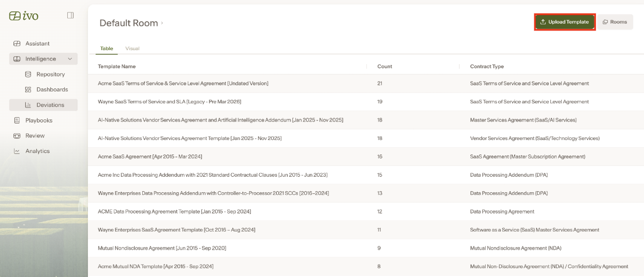
Task: Click count value 19
Action: coord(380,102)
